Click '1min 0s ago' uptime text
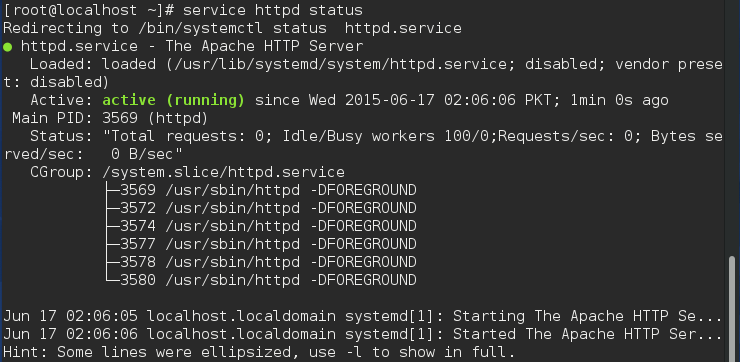 tap(619, 100)
